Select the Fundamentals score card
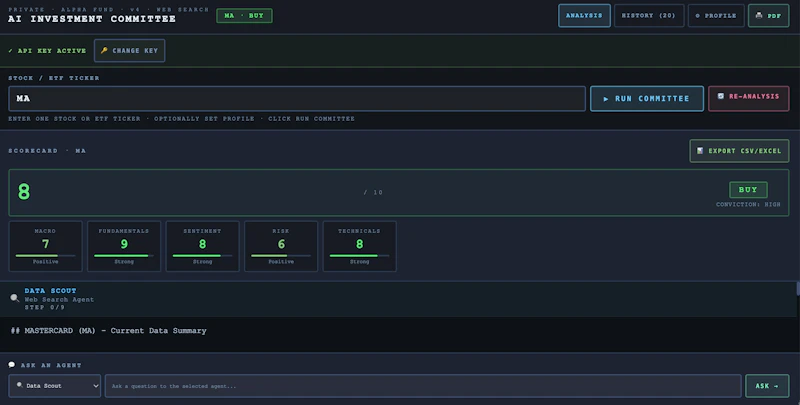 124,246
